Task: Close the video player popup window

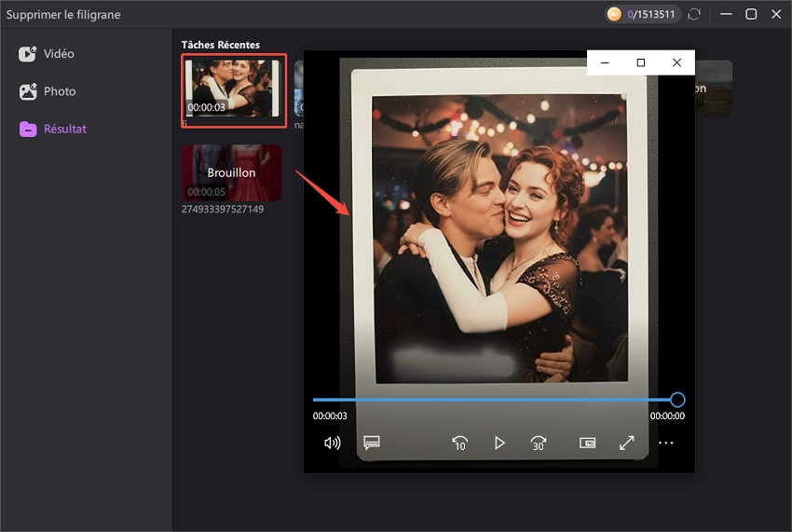Action: pyautogui.click(x=676, y=62)
